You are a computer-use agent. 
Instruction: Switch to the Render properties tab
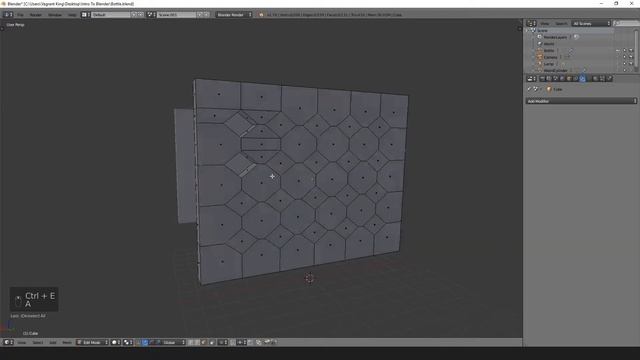pos(542,78)
